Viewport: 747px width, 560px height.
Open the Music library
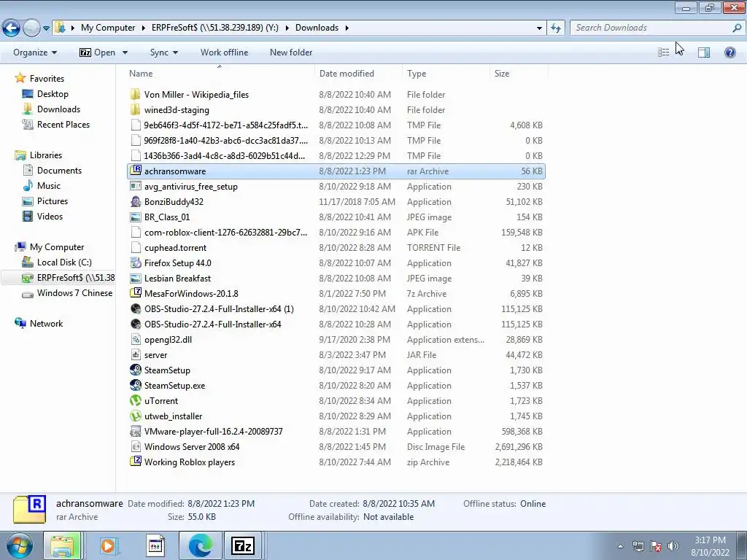click(x=49, y=186)
